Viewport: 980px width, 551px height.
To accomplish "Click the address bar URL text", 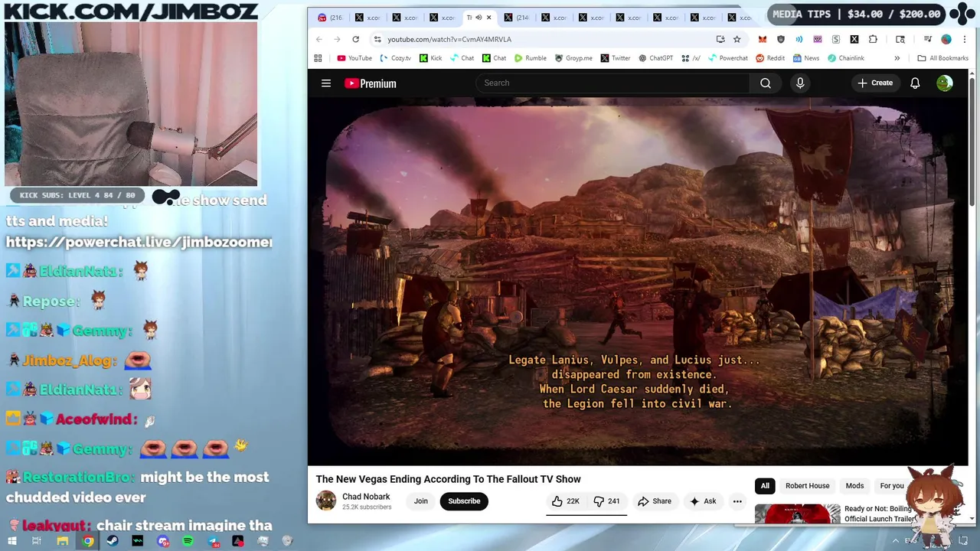I will [449, 39].
